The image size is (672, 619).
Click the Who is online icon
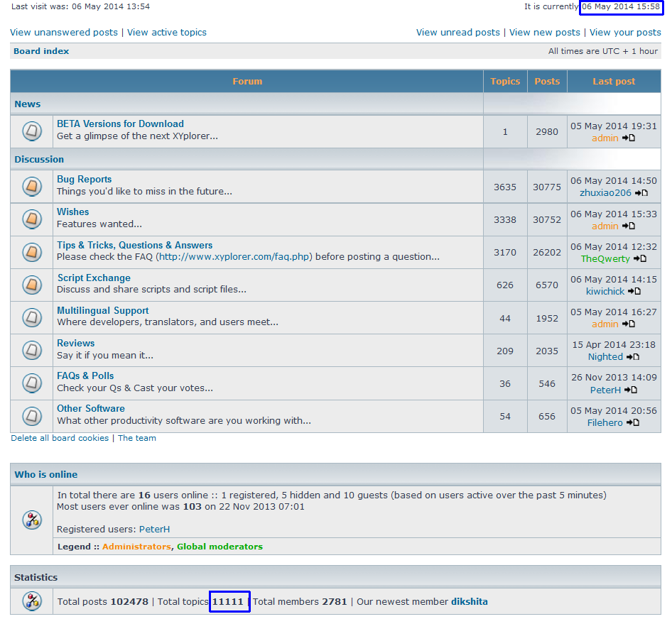[32, 520]
